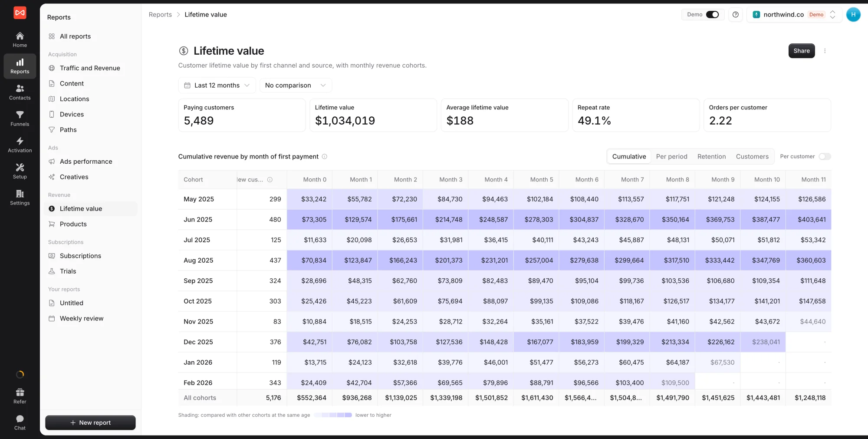Switch to the Customers tab
Screen dimensions: 868x439
(752, 156)
